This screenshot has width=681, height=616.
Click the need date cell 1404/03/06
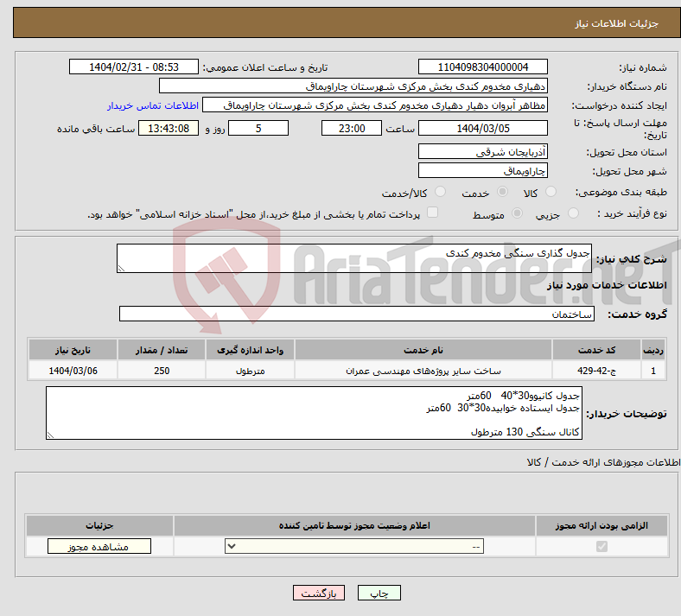pyautogui.click(x=73, y=371)
